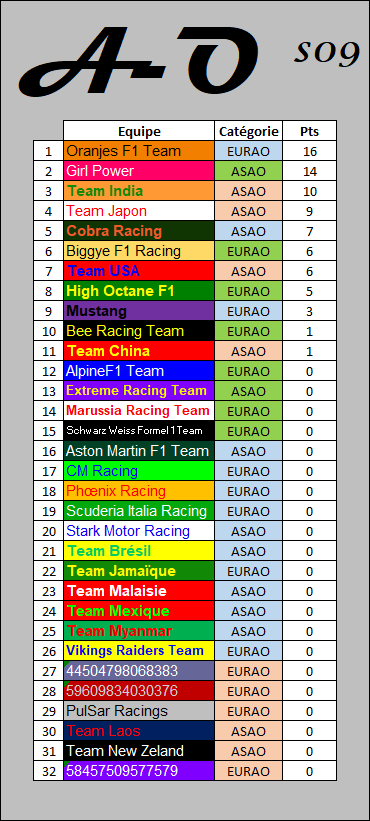
Task: Select the Mustang purple cell
Action: (x=139, y=311)
